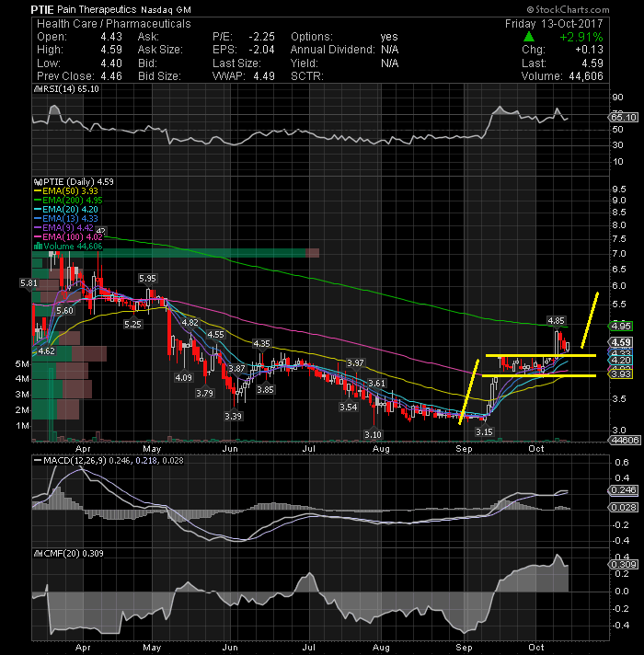Click the Last Size label

point(236,63)
